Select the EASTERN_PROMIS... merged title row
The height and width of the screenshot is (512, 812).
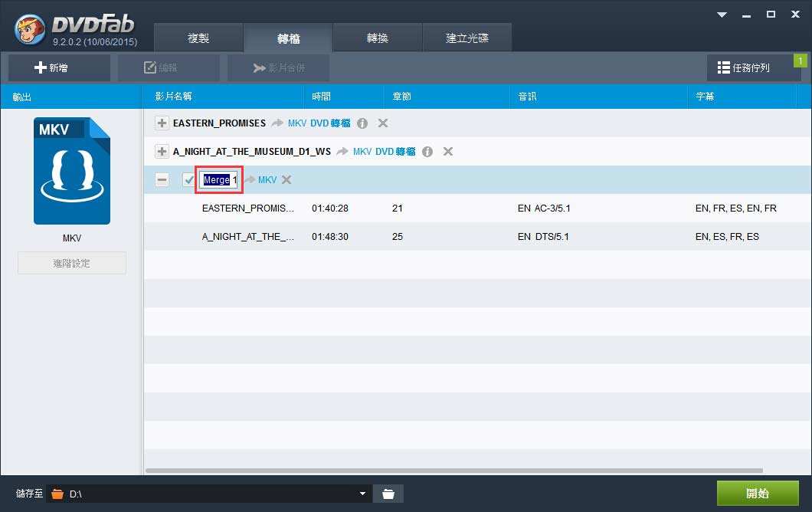coord(477,208)
